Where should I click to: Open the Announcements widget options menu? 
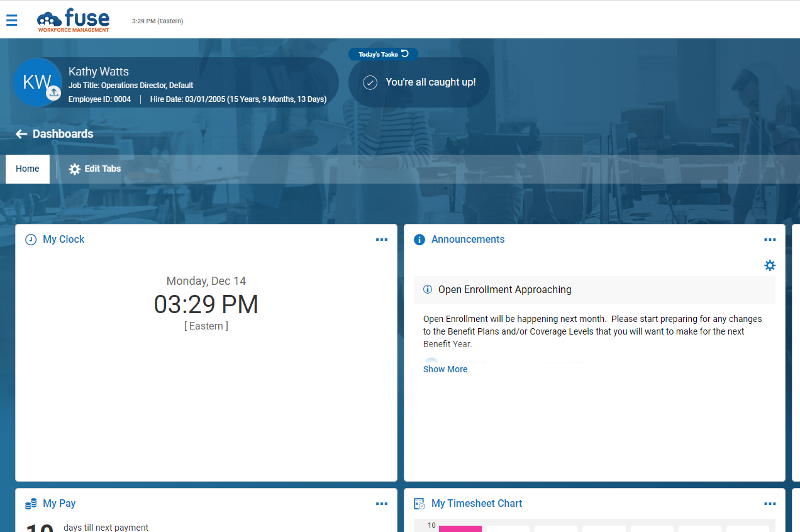point(770,240)
